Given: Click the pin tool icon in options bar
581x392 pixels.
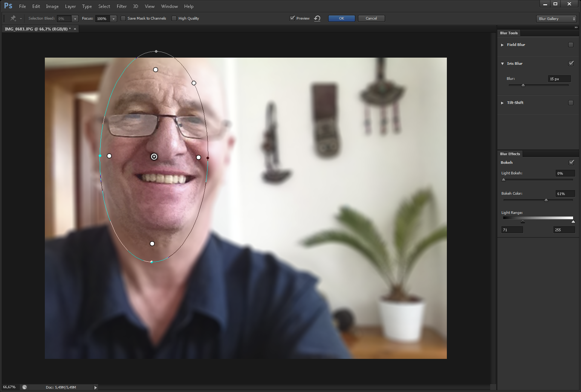Looking at the screenshot, I should pyautogui.click(x=13, y=18).
